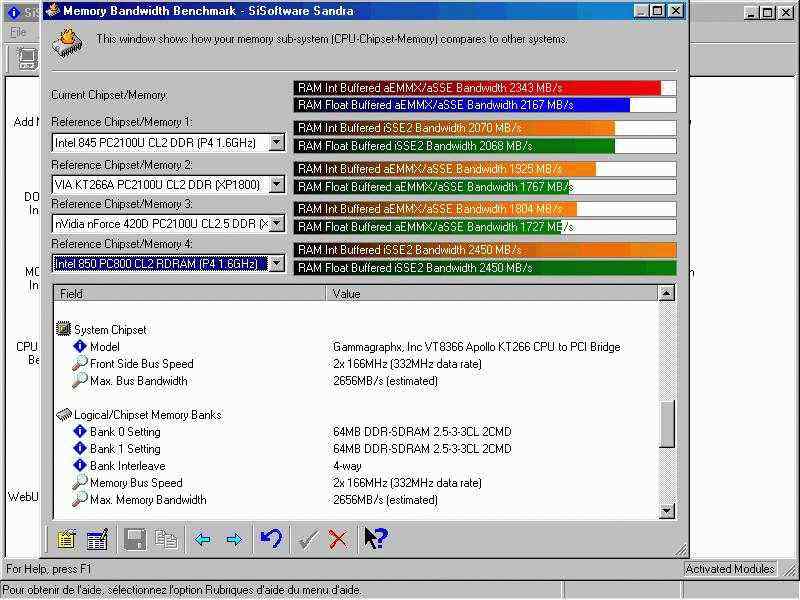
Task: Click the dialog resize grip in the corner
Action: coord(681,549)
